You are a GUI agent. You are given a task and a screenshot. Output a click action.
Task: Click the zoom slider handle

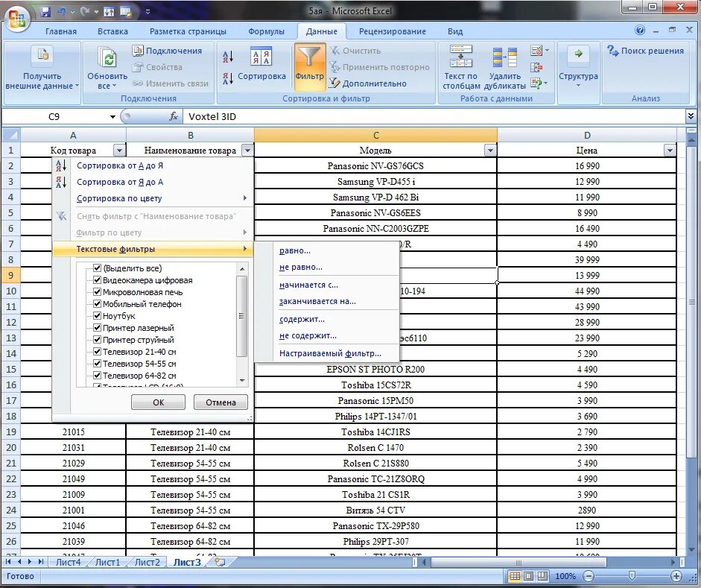coord(632,576)
